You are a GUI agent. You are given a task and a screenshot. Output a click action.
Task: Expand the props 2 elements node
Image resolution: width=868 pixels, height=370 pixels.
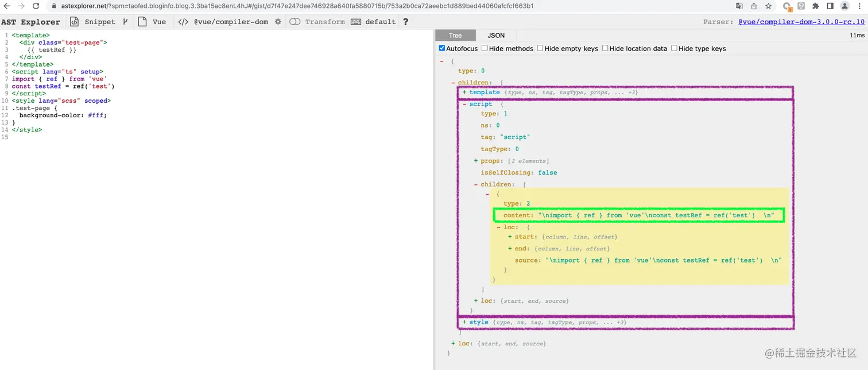pos(476,161)
